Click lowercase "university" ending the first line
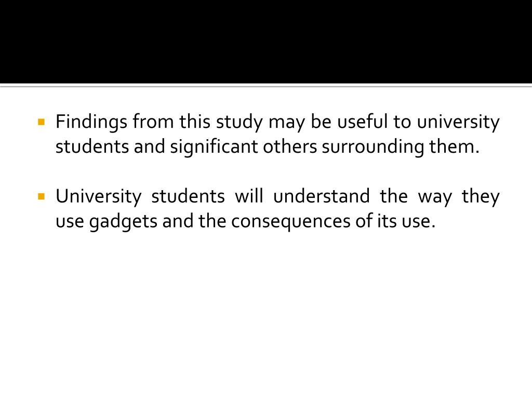The width and height of the screenshot is (532, 399). (x=458, y=122)
